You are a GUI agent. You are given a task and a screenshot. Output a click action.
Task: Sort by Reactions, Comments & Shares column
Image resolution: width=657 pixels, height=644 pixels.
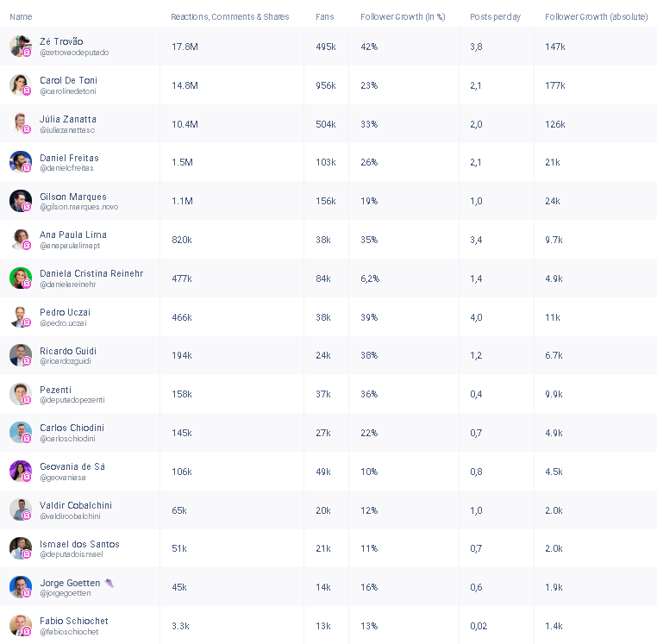tap(229, 16)
